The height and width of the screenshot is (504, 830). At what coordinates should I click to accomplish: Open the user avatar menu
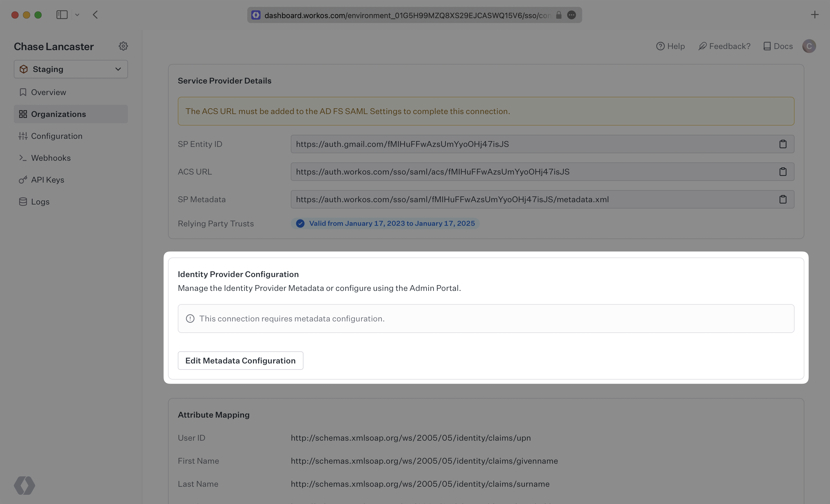tap(809, 46)
